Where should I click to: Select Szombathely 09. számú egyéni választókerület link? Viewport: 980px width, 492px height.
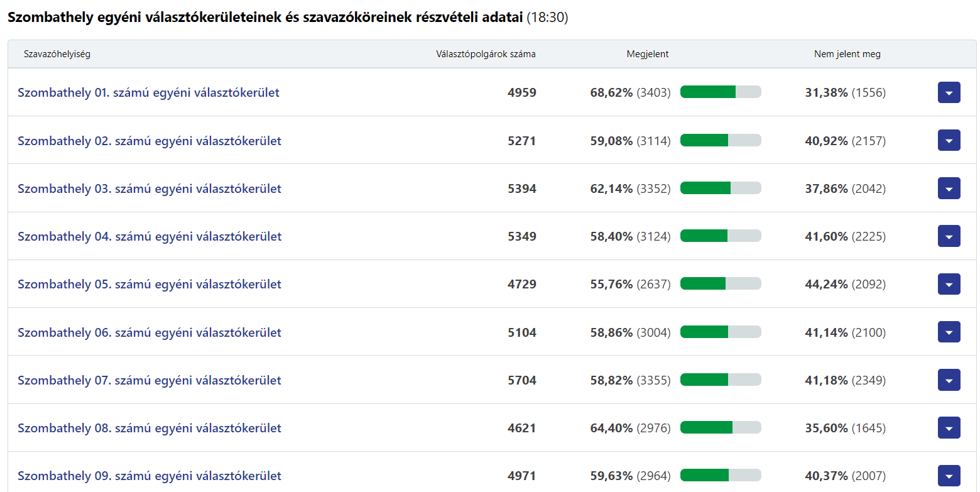pyautogui.click(x=149, y=476)
